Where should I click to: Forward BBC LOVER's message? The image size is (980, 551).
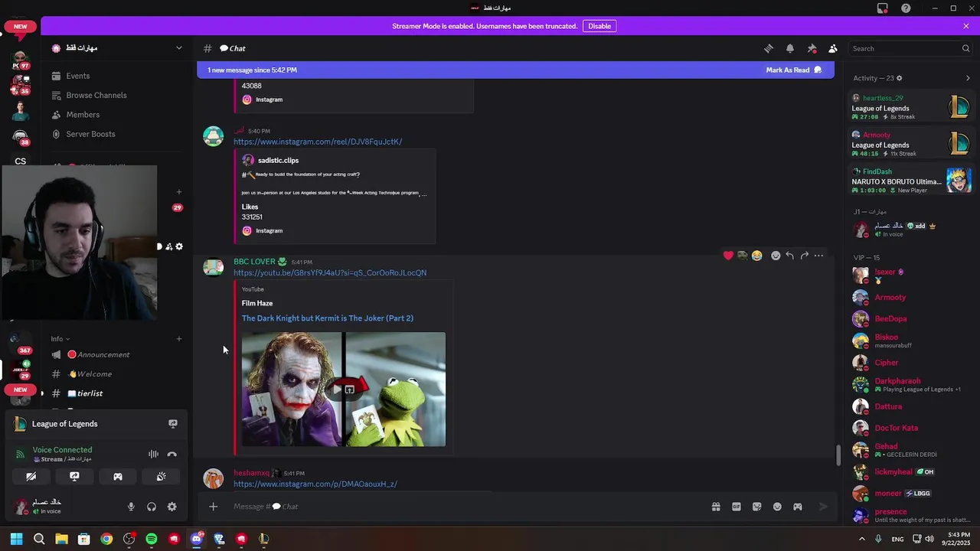point(805,256)
